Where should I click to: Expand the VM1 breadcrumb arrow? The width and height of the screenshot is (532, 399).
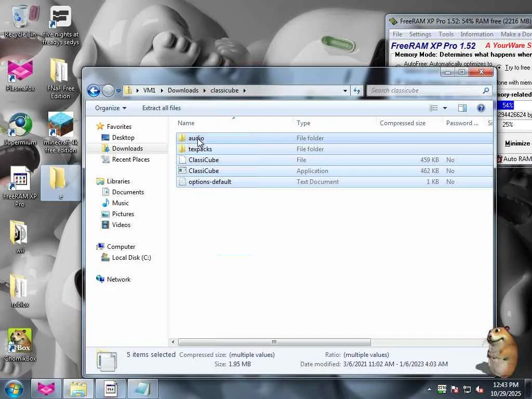click(x=162, y=90)
